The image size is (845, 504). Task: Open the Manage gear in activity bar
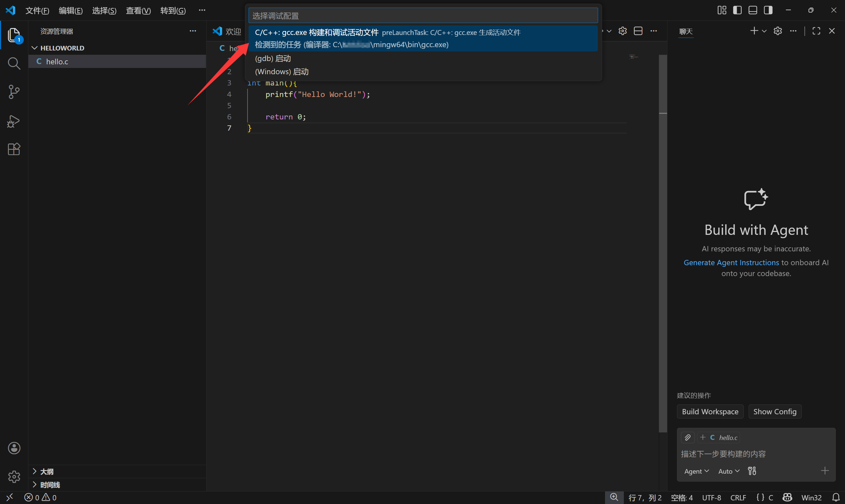tap(14, 477)
